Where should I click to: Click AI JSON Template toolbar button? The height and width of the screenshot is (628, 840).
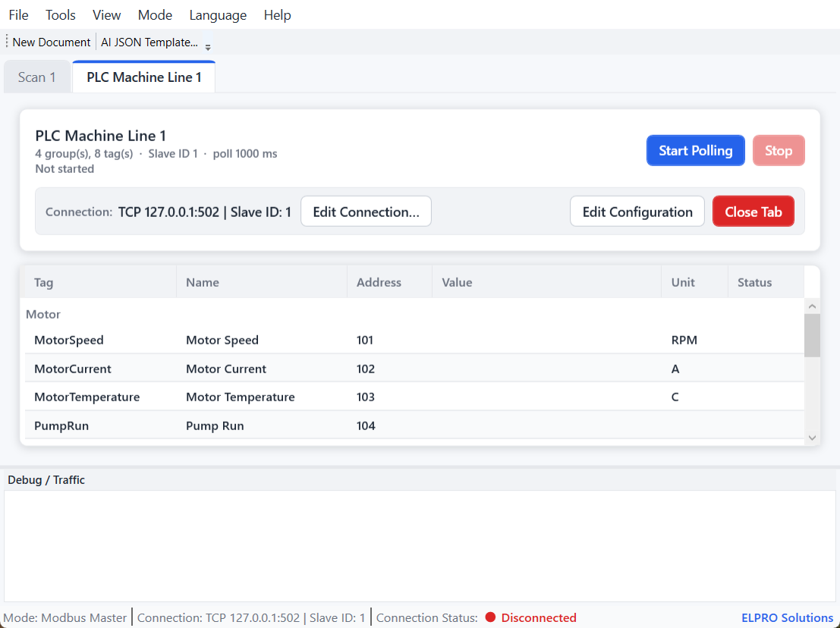point(149,42)
